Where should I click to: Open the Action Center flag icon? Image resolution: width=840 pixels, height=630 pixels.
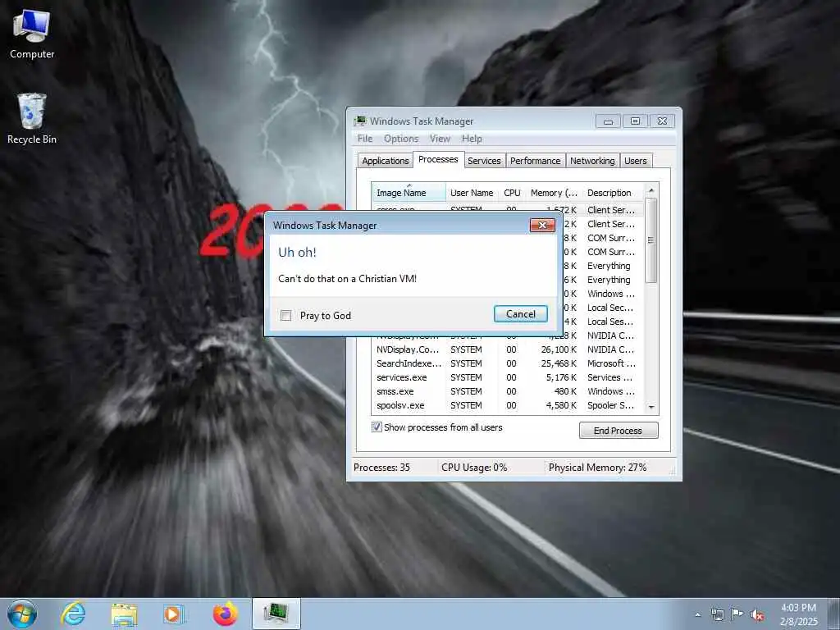737,614
